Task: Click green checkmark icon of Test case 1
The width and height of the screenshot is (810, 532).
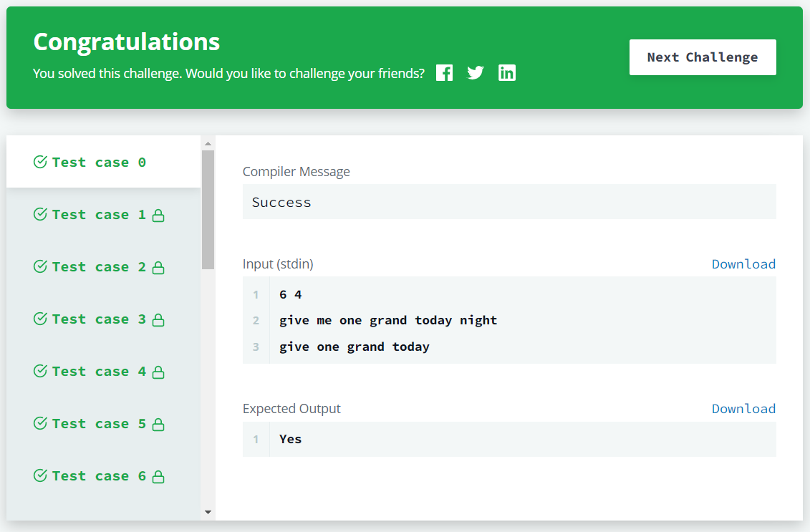Action: [40, 214]
